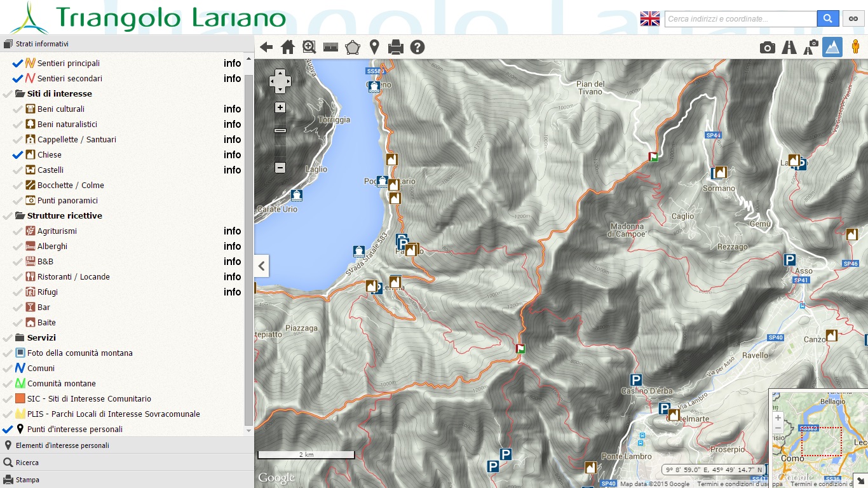
Task: Open info for Castelli
Action: click(233, 170)
